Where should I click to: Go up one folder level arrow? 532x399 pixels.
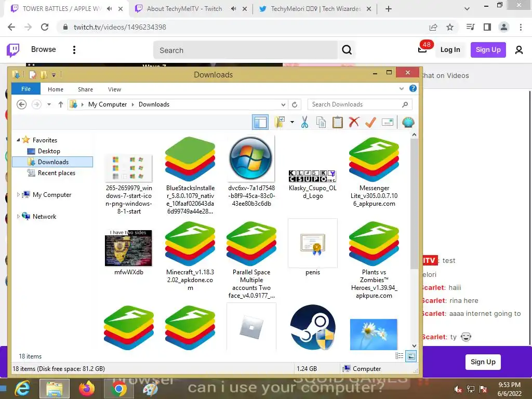pos(61,104)
